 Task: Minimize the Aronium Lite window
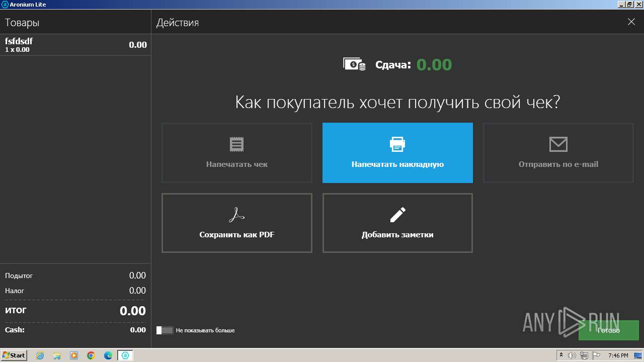coord(621,4)
